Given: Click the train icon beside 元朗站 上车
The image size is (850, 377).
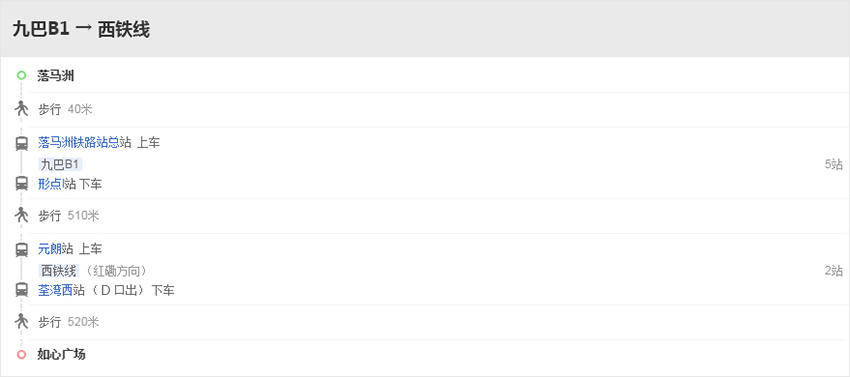Looking at the screenshot, I should [22, 250].
